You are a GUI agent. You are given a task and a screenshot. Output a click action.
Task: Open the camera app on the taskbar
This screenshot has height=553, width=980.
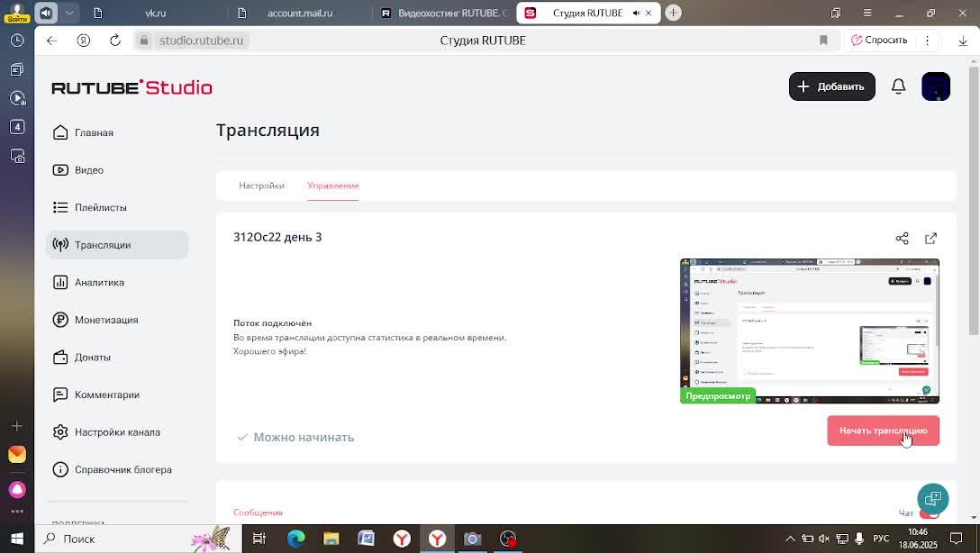(x=473, y=539)
